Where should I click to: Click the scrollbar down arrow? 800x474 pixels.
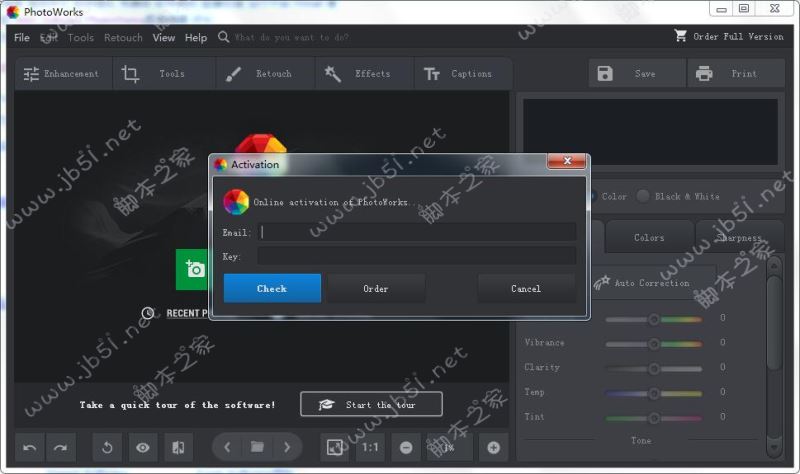click(774, 447)
